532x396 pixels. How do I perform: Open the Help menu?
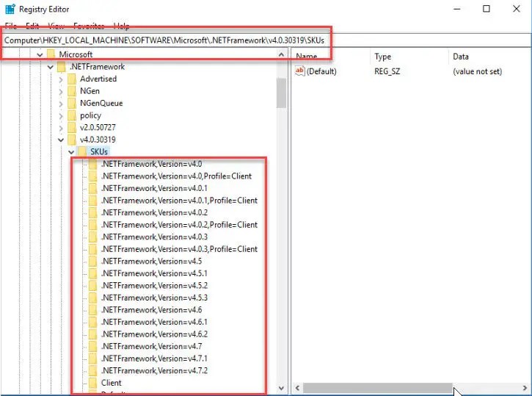tap(121, 26)
